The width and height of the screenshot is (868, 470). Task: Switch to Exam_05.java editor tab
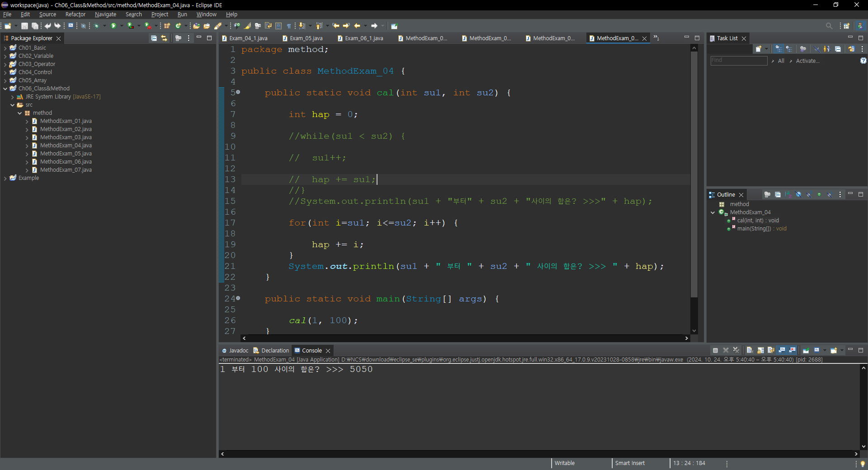point(302,38)
